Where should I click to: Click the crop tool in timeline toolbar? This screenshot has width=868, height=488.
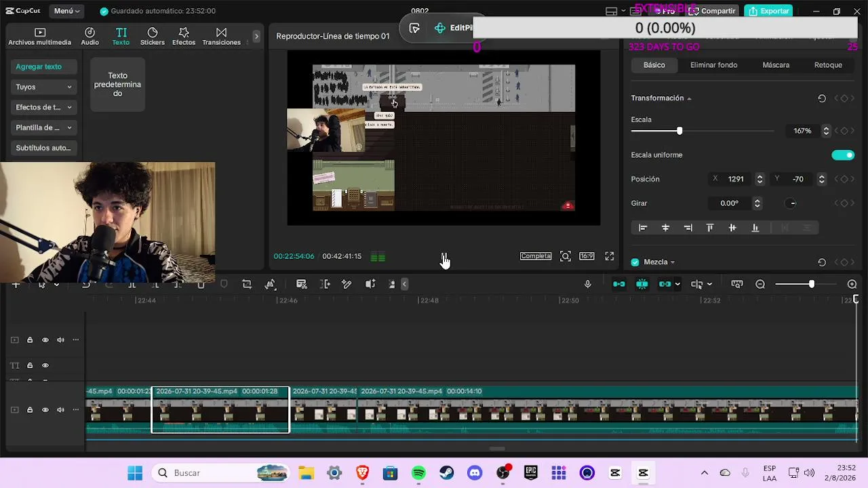[247, 285]
